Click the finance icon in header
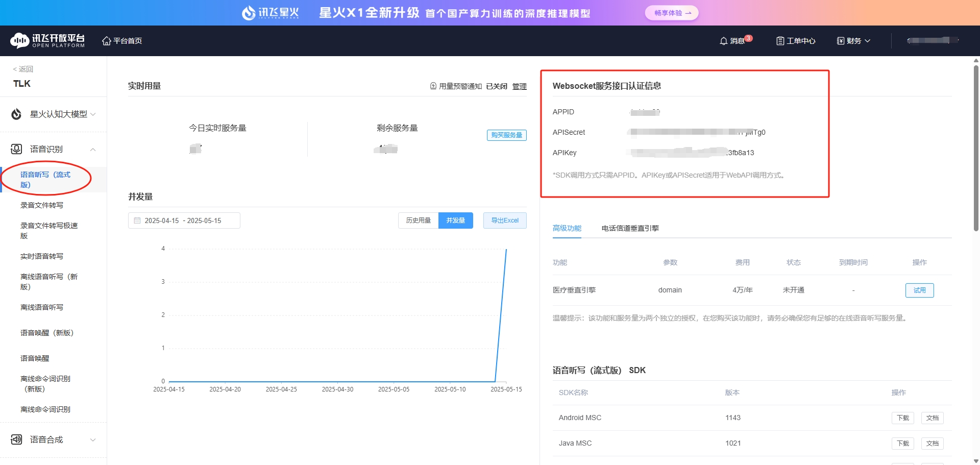This screenshot has width=980, height=465. [841, 41]
